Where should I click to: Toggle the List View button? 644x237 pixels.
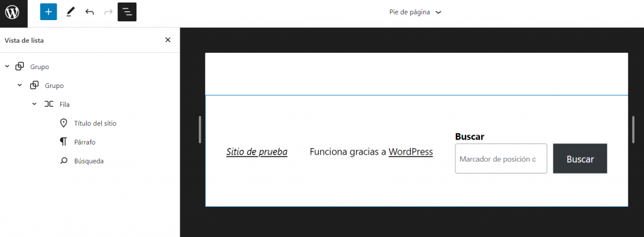[127, 12]
